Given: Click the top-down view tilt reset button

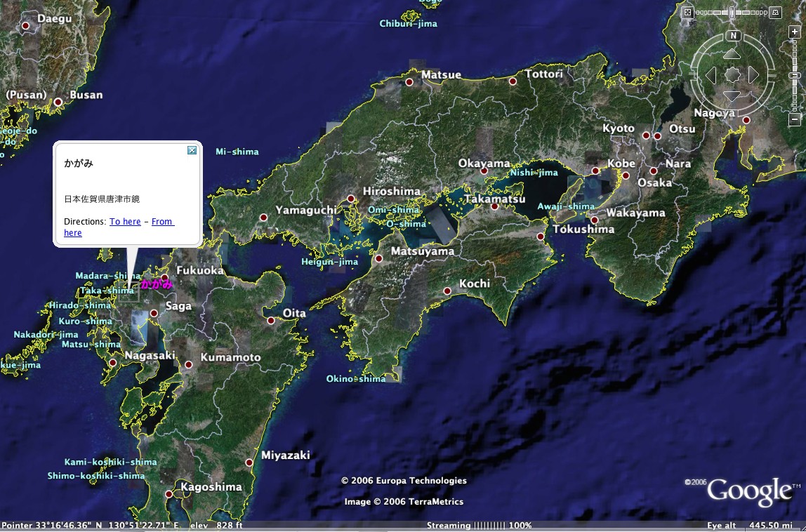Looking at the screenshot, I should pos(688,13).
